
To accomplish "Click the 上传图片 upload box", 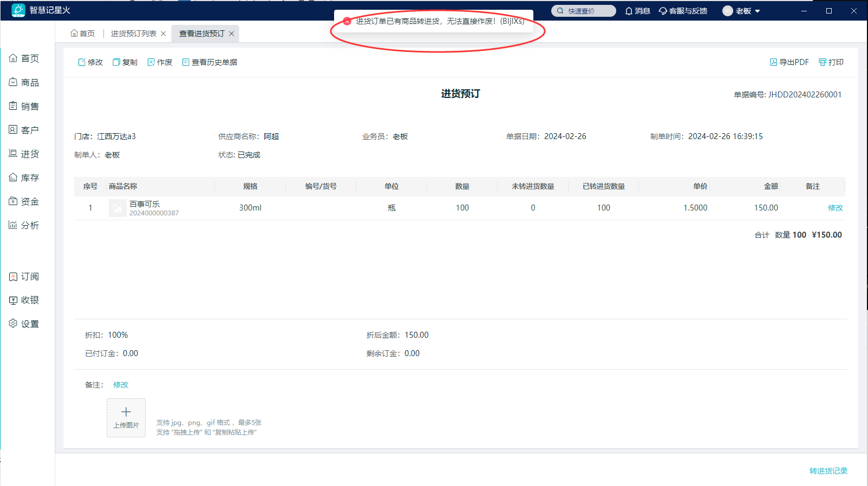I will [x=126, y=417].
